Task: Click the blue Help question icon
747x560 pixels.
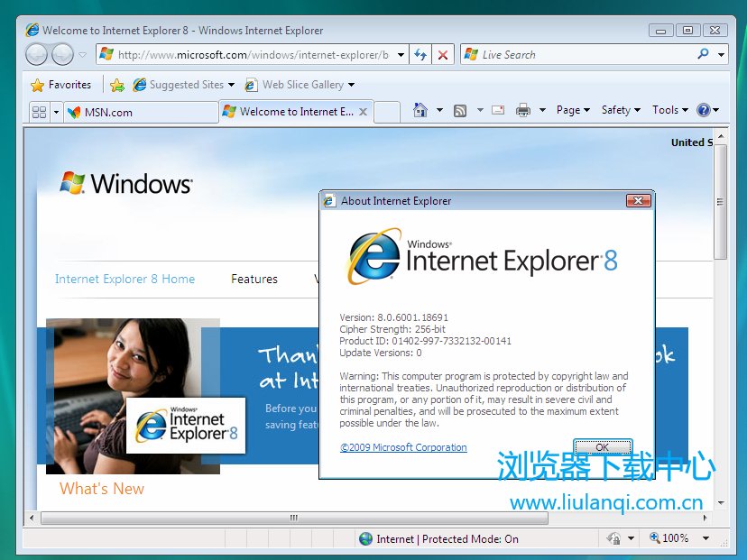Action: tap(703, 110)
